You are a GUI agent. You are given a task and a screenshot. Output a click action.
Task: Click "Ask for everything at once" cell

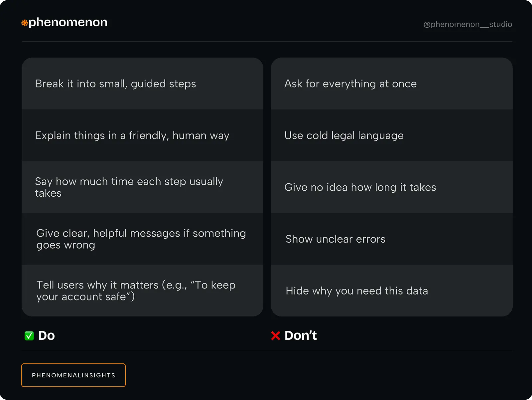[x=350, y=84]
